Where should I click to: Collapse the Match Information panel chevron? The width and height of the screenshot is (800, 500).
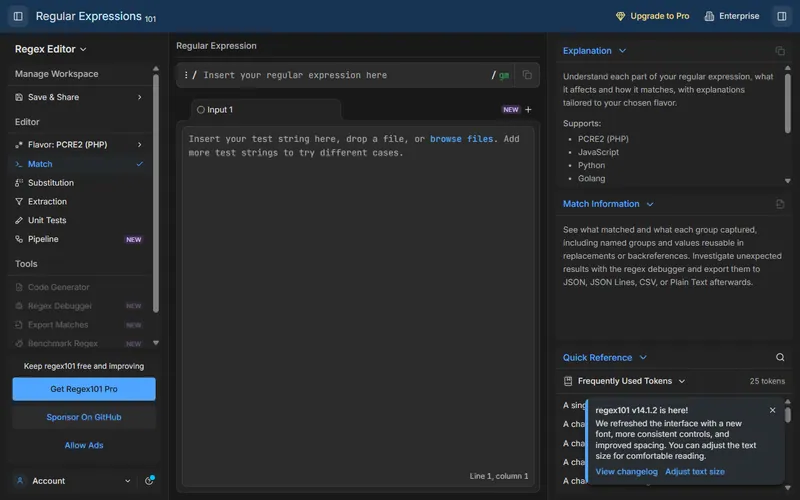(x=649, y=204)
